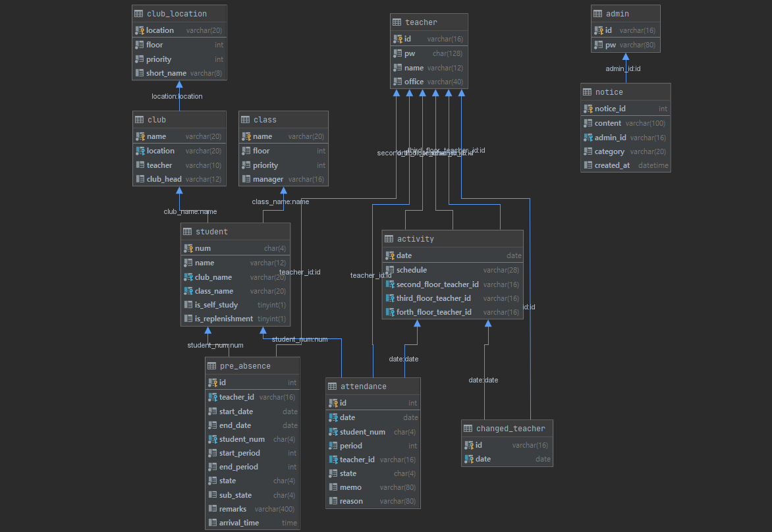This screenshot has width=772, height=532.
Task: Select the key icon for name in class table
Action: point(246,136)
